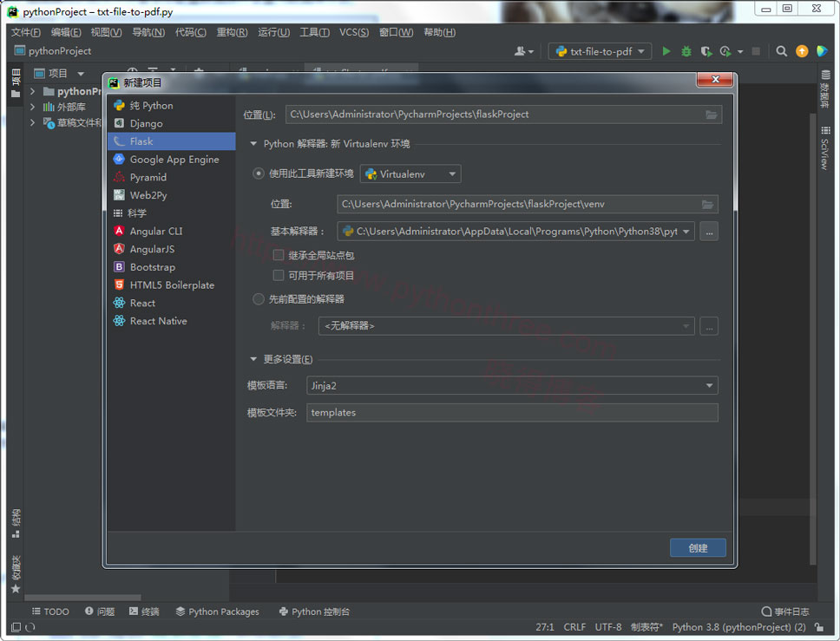840x641 pixels.
Task: Open the <无解释器> interpreter dropdown
Action: [506, 325]
